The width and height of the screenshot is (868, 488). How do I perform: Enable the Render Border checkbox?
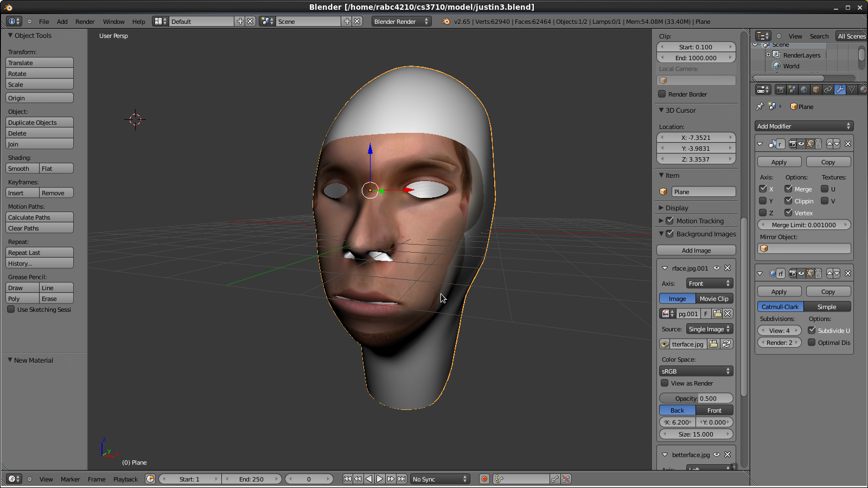pos(662,94)
